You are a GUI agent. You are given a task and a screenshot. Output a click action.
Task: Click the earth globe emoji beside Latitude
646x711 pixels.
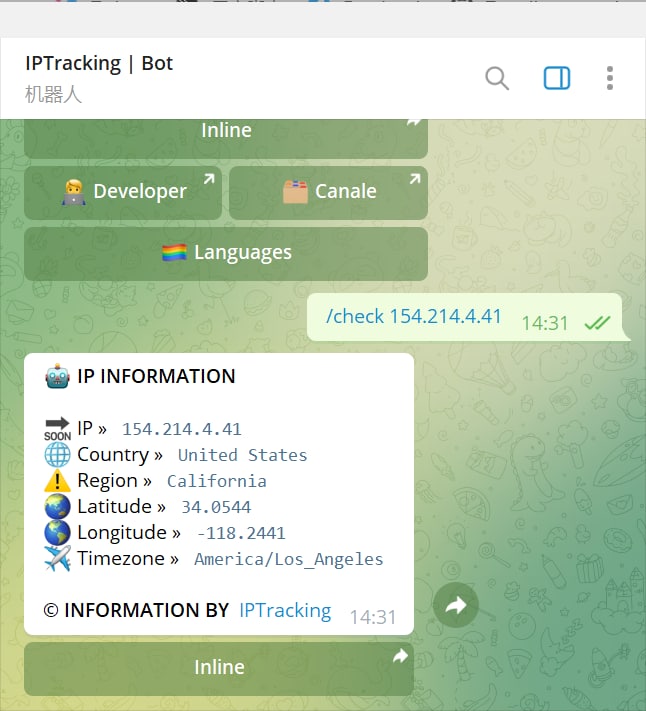point(58,506)
